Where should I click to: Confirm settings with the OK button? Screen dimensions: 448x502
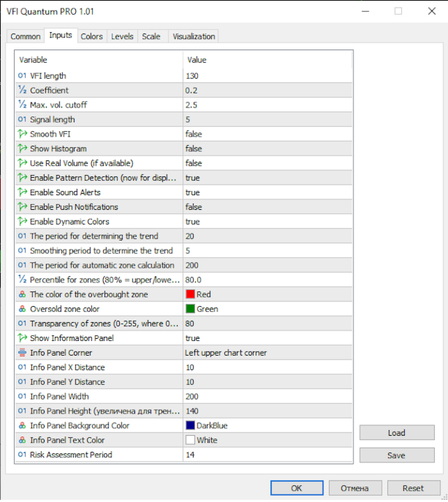point(297,488)
